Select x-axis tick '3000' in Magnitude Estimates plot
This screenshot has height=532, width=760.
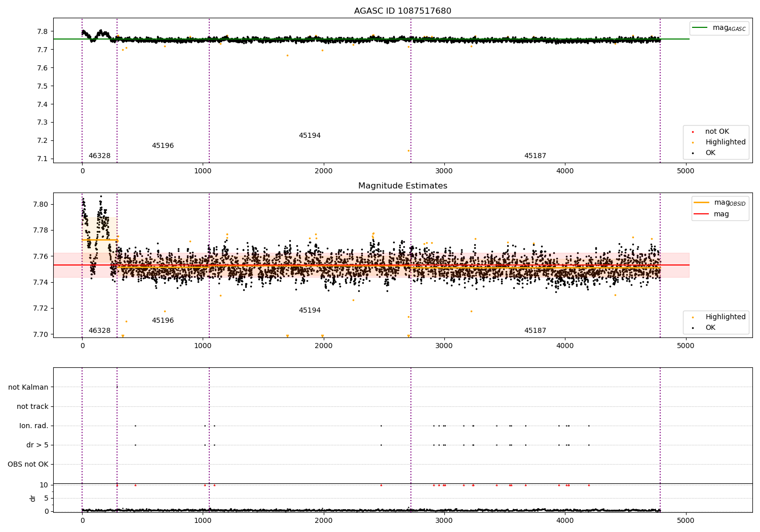(x=444, y=346)
